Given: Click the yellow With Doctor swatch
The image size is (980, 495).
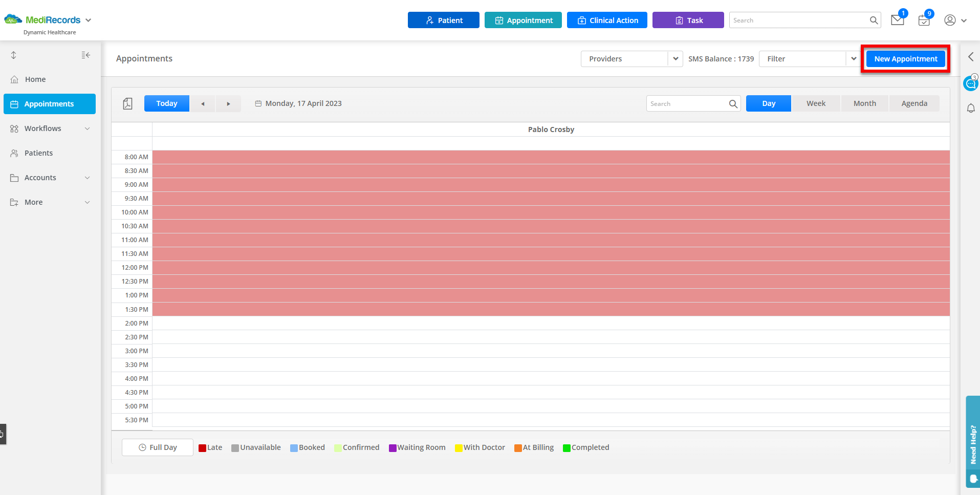Looking at the screenshot, I should [x=459, y=448].
